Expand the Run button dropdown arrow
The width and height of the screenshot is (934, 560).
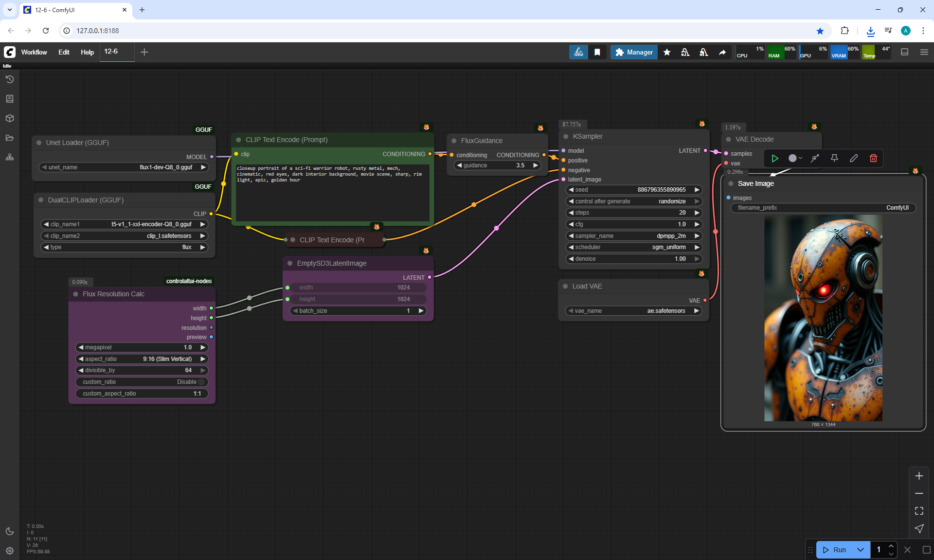point(861,550)
